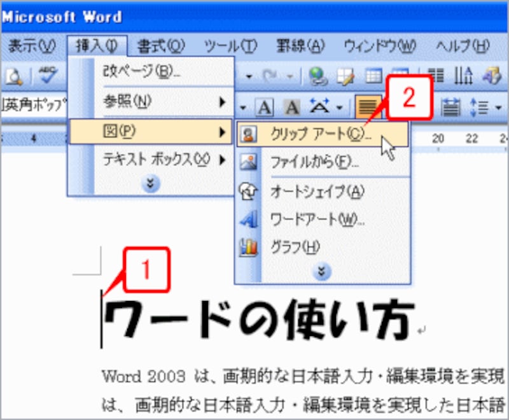Click the ruler at the 20 mark

[x=438, y=139]
